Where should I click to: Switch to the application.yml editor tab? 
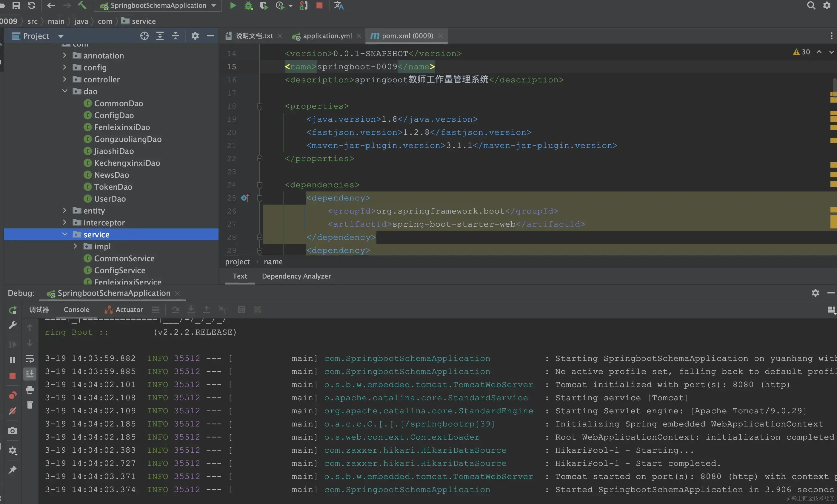(x=327, y=35)
